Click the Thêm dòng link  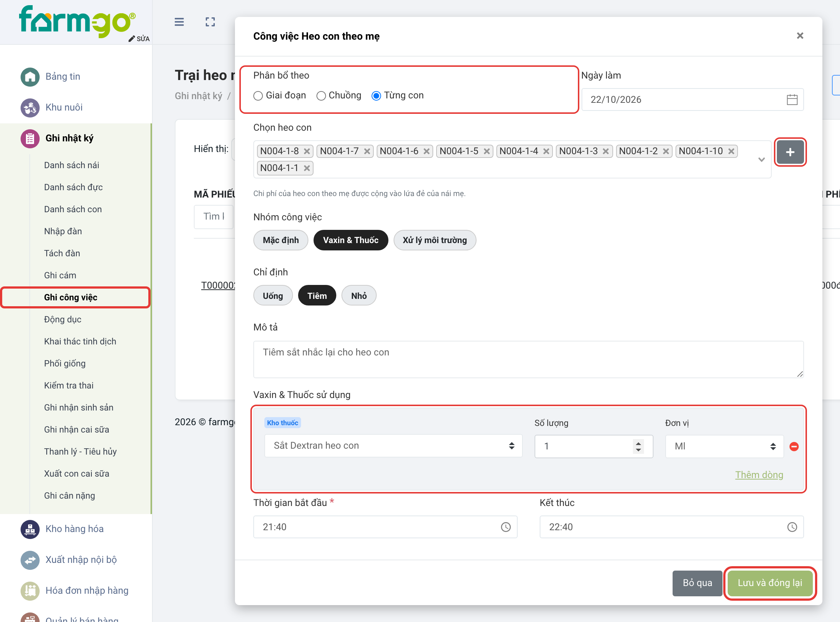coord(759,475)
